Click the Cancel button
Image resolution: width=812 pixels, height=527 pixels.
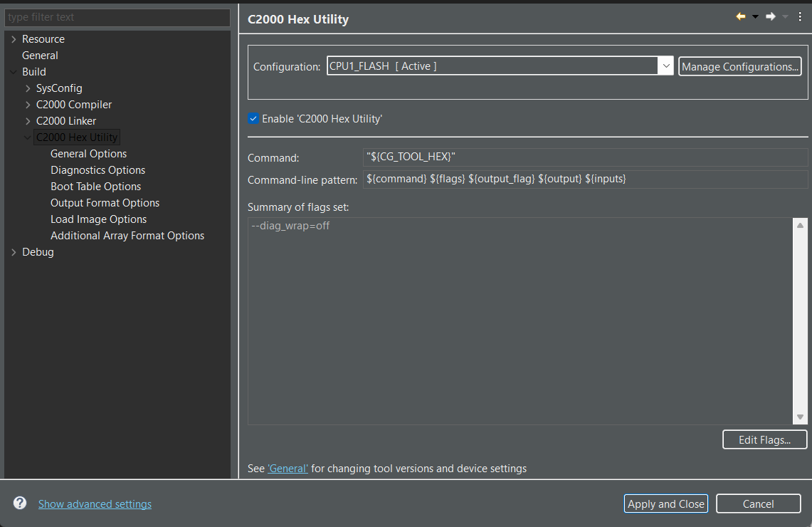coord(758,503)
